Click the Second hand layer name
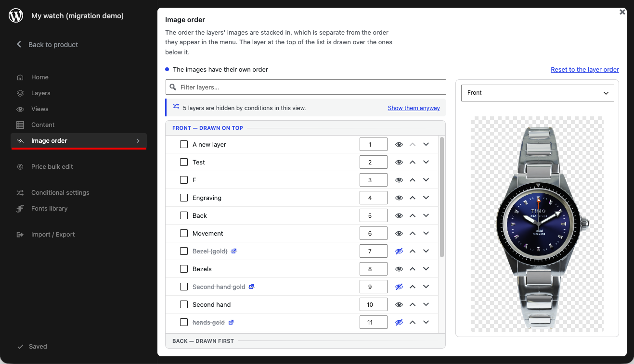The height and width of the screenshot is (364, 634). (x=212, y=304)
